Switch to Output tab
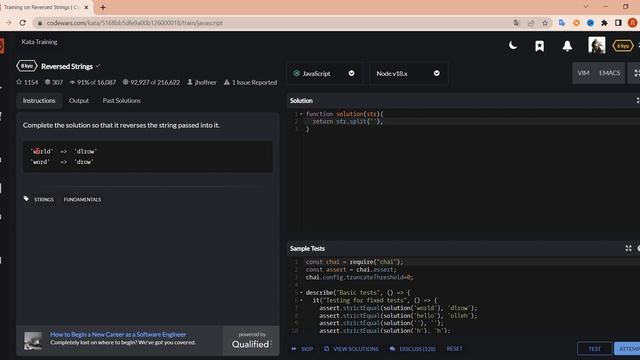 click(79, 100)
